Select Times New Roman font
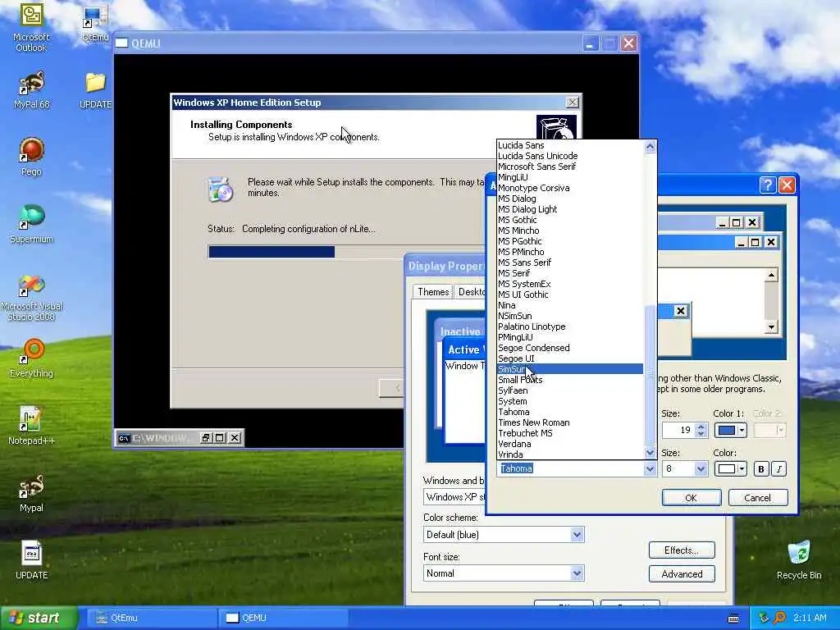The width and height of the screenshot is (840, 630). pos(570,422)
